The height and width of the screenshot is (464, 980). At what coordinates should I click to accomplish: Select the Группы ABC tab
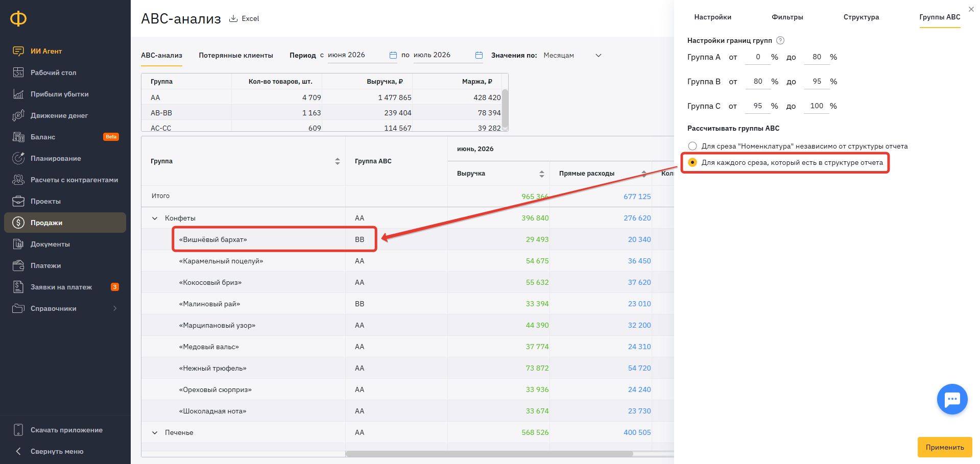940,17
